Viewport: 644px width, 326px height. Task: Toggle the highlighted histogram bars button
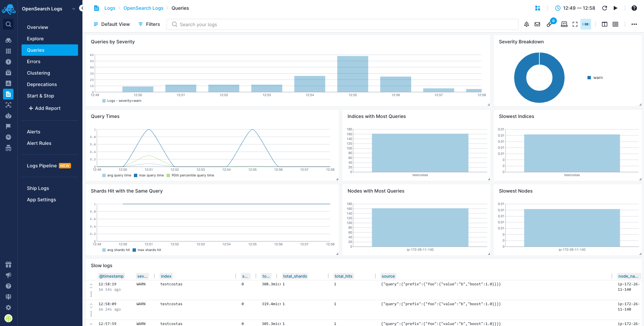coord(586,24)
